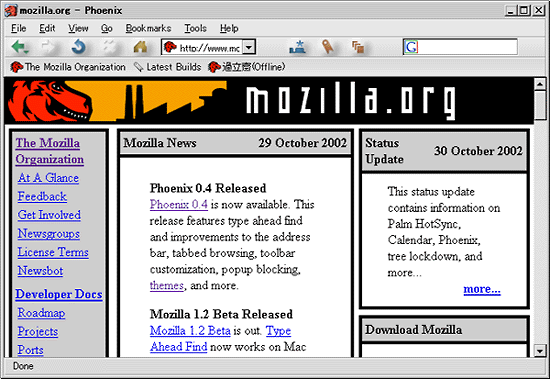The width and height of the screenshot is (550, 379).
Task: Follow the At A Glance link
Action: click(48, 178)
